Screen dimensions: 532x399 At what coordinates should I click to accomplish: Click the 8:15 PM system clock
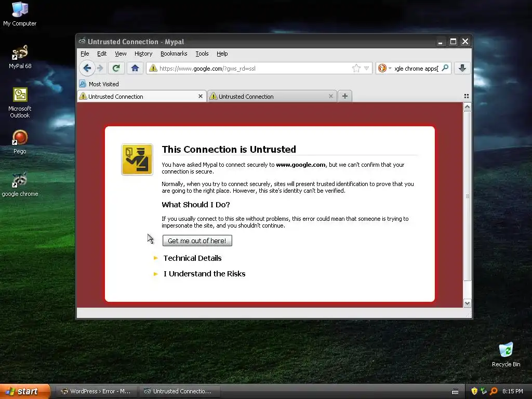coord(513,391)
